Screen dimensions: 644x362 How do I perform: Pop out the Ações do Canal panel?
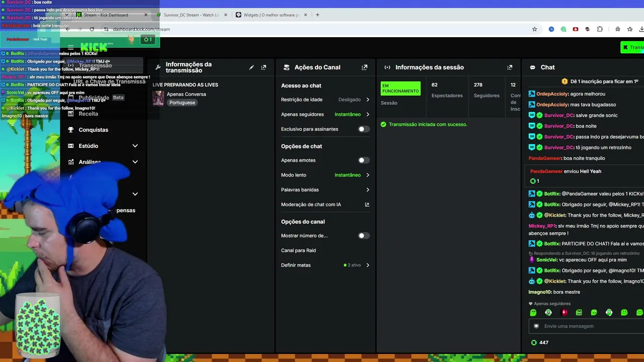coord(364,67)
